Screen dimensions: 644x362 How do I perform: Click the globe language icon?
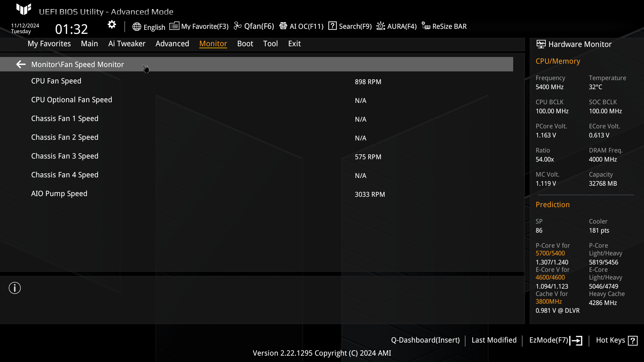click(x=137, y=27)
